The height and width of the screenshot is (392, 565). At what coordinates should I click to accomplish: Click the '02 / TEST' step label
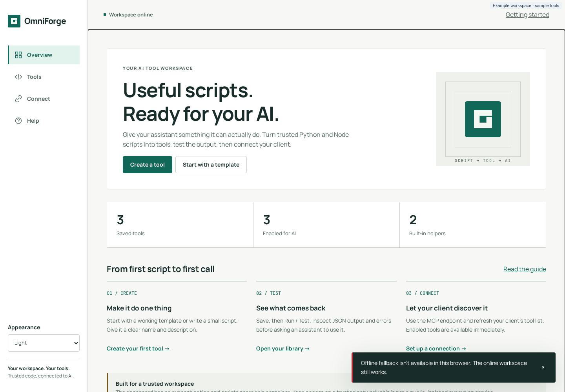pos(268,293)
